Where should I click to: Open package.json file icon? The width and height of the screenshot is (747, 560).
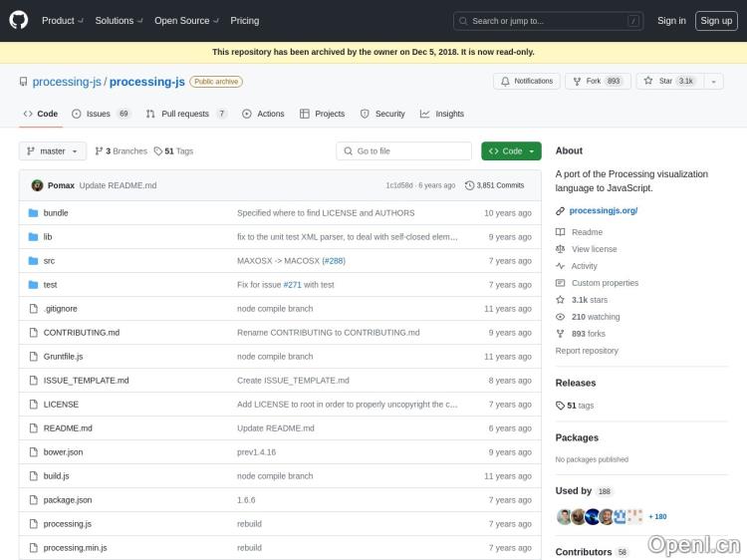[x=33, y=500]
